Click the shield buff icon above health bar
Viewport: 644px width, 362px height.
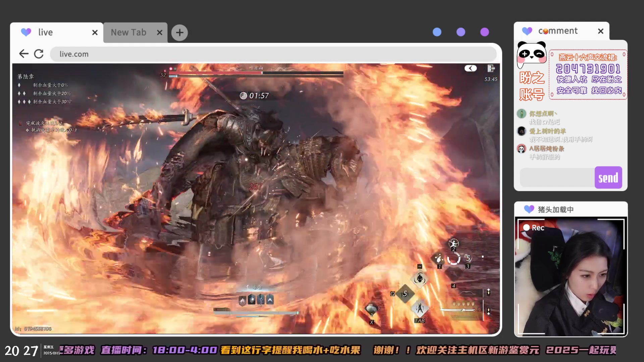(252, 300)
